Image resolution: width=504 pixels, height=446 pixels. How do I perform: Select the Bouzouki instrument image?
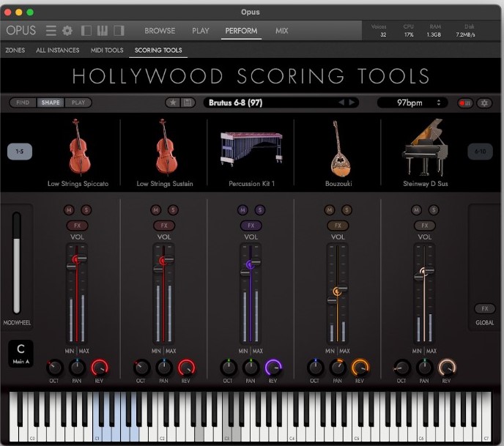point(339,149)
